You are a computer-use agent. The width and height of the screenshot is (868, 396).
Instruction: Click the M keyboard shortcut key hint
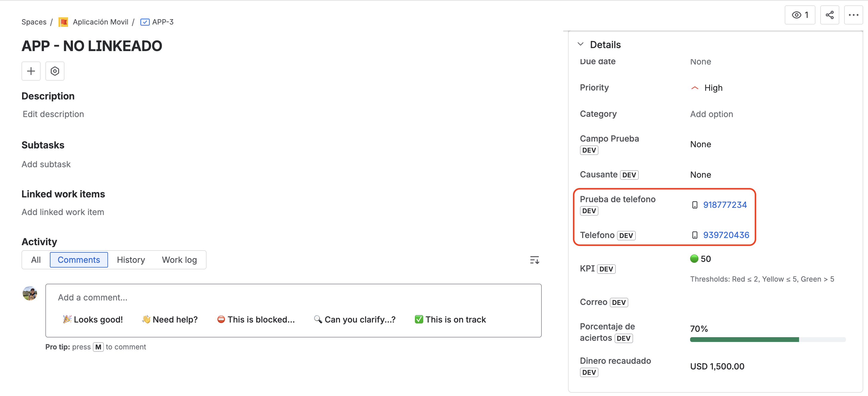click(x=98, y=347)
